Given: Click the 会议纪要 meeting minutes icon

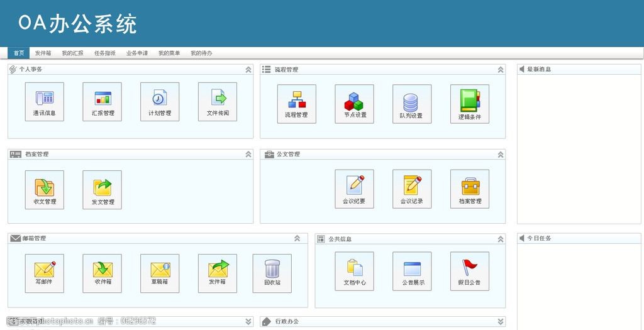Looking at the screenshot, I should (x=354, y=189).
